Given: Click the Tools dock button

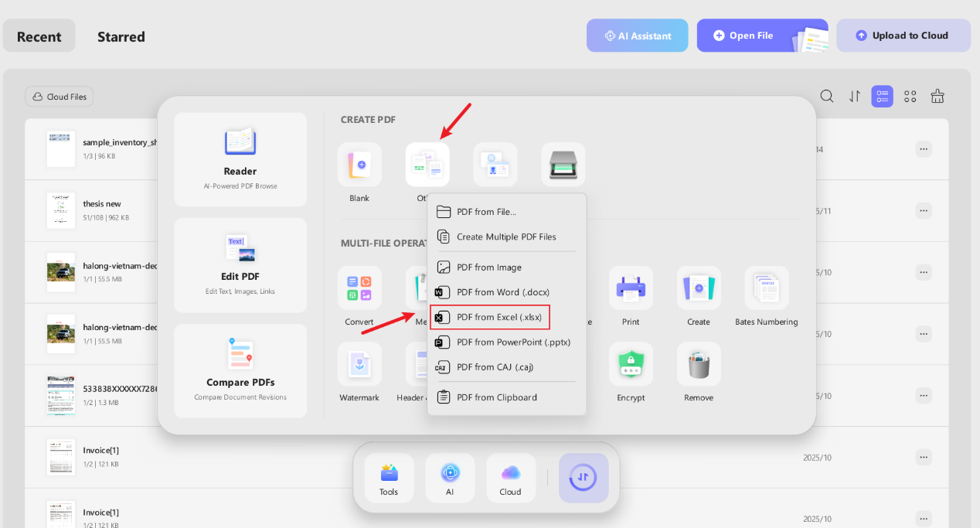Looking at the screenshot, I should 389,478.
